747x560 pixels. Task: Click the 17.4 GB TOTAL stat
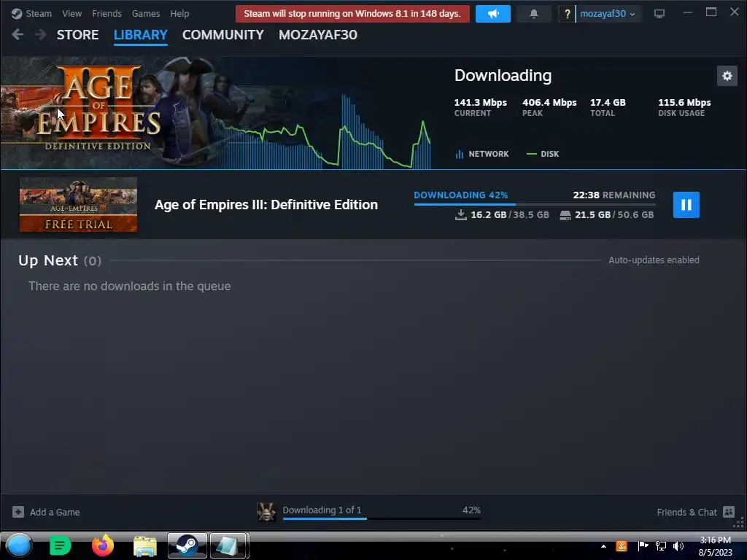(608, 107)
